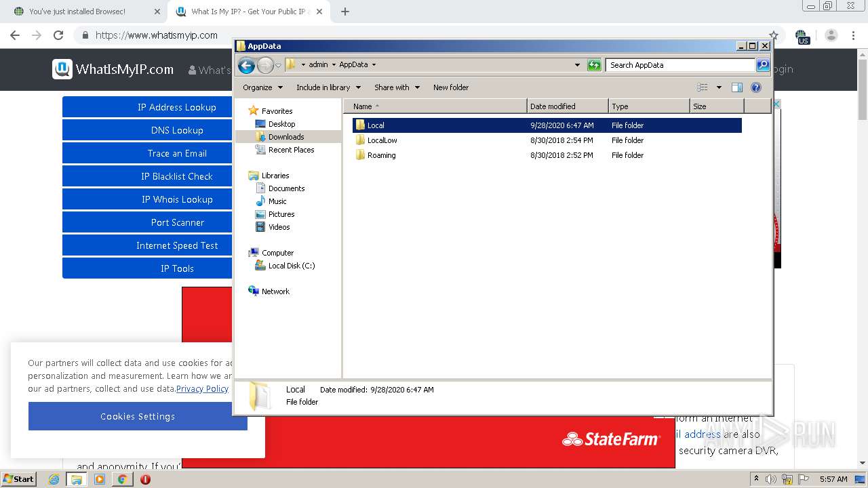Click Chrome reload page button
Image resolution: width=868 pixels, height=488 pixels.
[58, 35]
